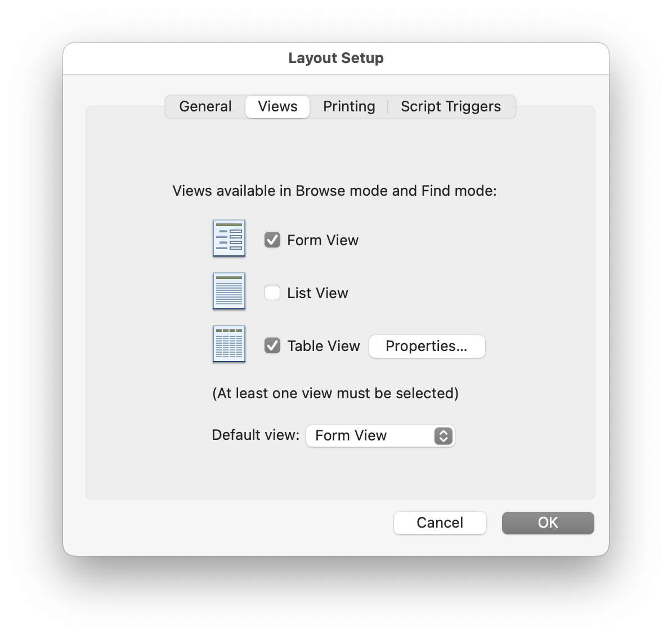This screenshot has width=672, height=639.
Task: Click the Table View grid icon
Action: (229, 344)
